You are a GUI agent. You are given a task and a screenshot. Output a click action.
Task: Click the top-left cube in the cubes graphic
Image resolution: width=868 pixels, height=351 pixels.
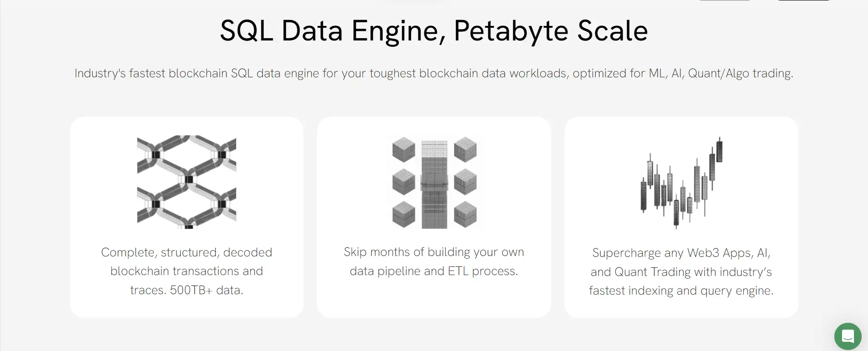(404, 150)
